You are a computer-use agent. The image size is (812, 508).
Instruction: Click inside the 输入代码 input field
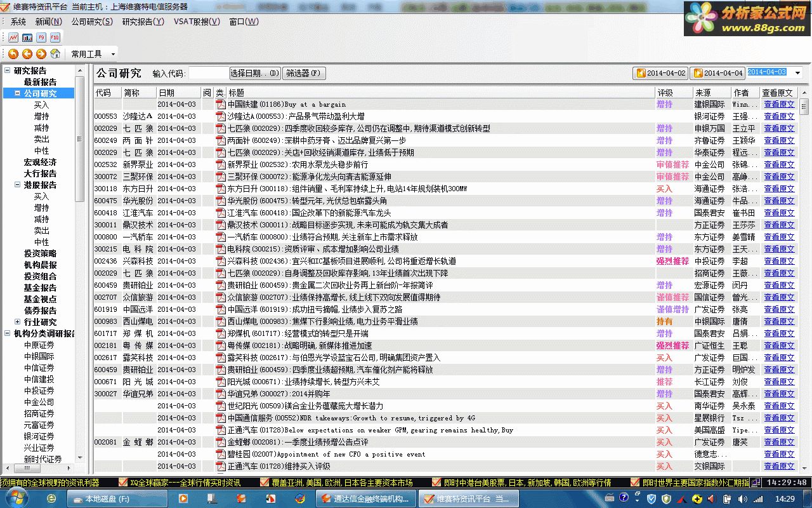pyautogui.click(x=208, y=73)
